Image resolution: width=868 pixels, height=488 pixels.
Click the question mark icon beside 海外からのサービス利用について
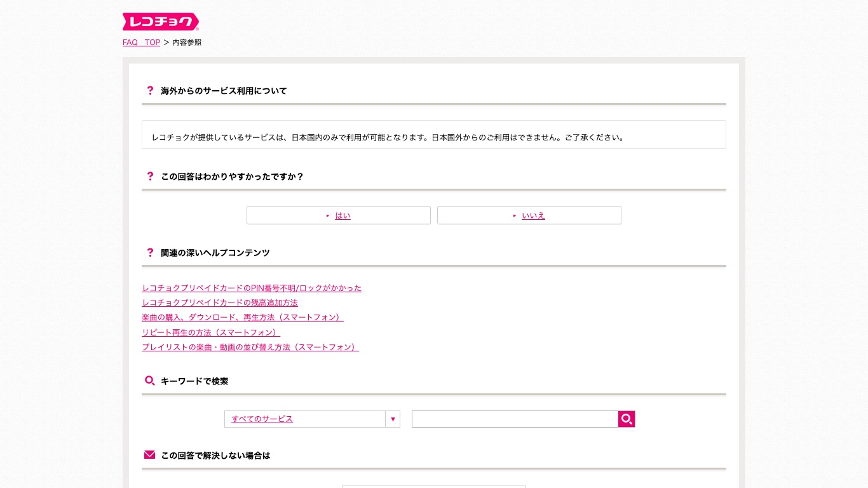pyautogui.click(x=150, y=91)
